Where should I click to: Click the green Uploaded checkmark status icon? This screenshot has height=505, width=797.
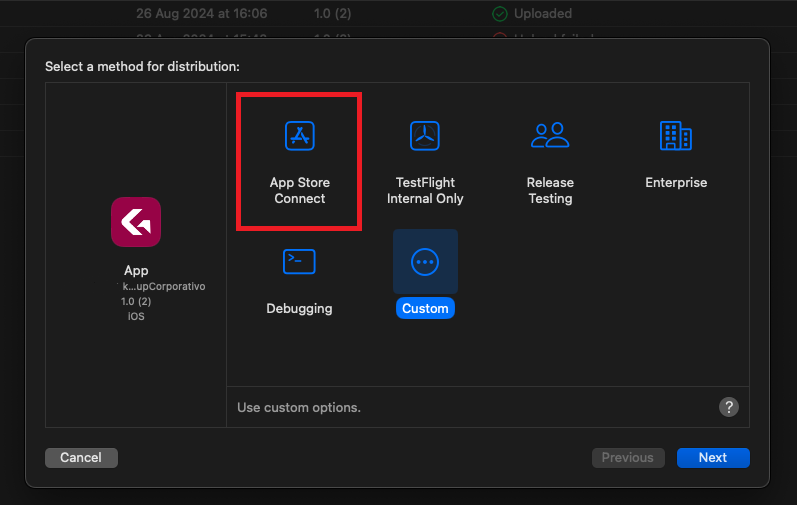point(499,14)
